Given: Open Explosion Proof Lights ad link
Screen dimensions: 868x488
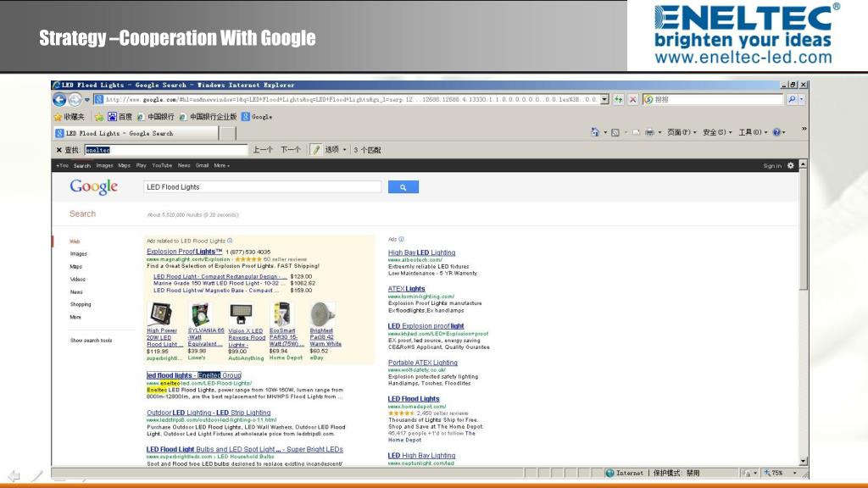Looking at the screenshot, I should [184, 252].
